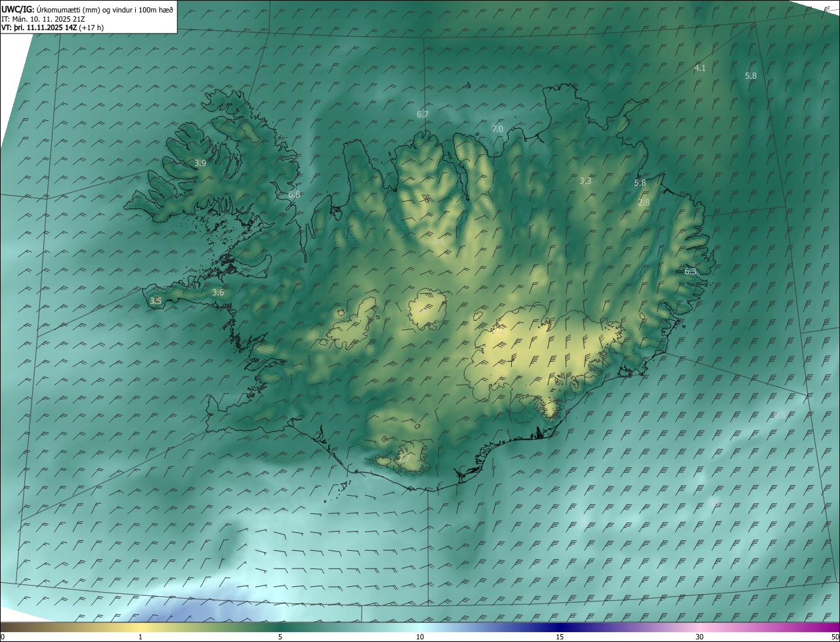Click the 0 tick on the color scale
Image resolution: width=840 pixels, height=642 pixels.
(x=3, y=637)
